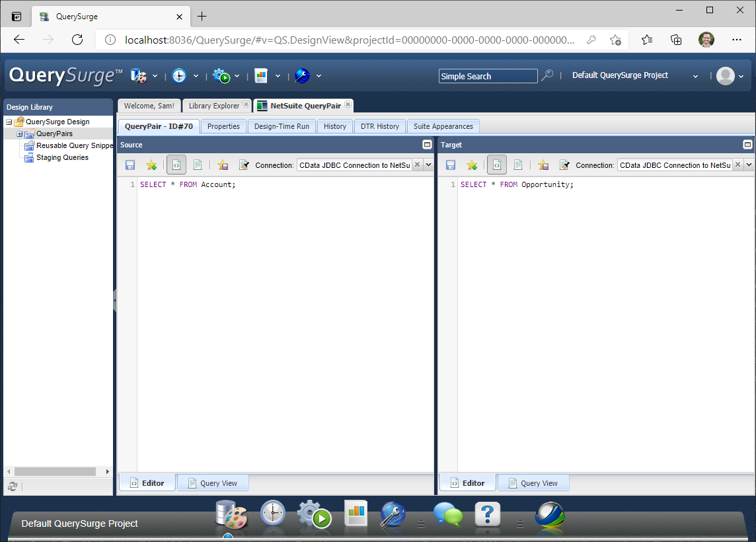Open the Help question mark icon
756x542 pixels.
487,514
